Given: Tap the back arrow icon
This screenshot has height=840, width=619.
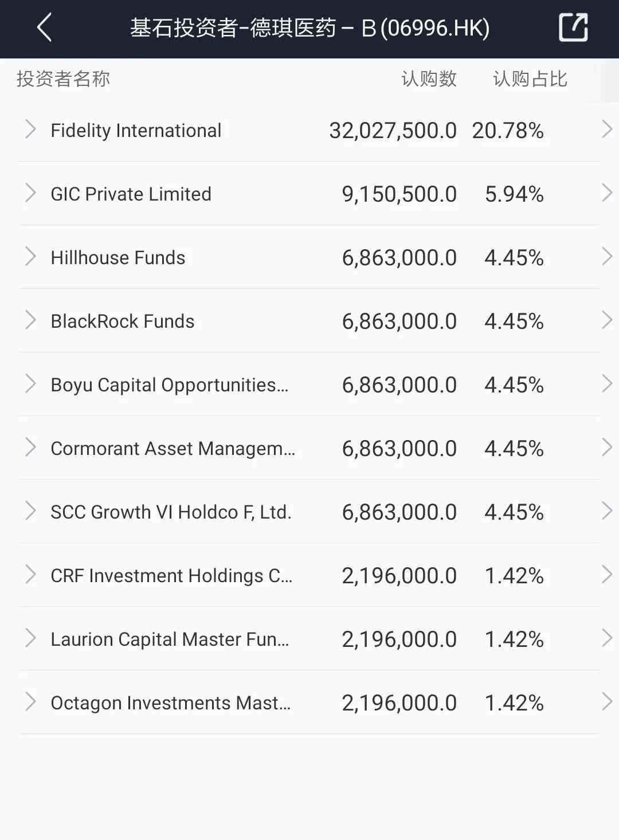Looking at the screenshot, I should 44,28.
